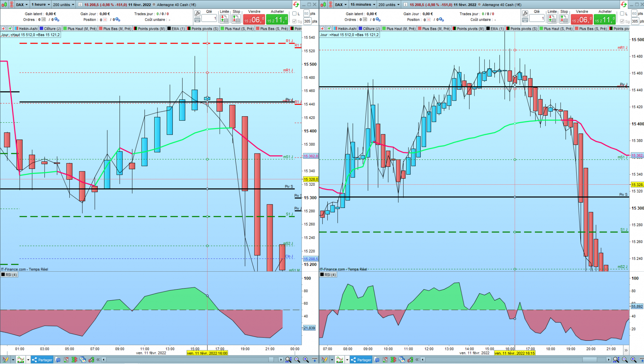Select the Heikin-Ashi tab in left chart
The image size is (644, 364).
coord(26,29)
